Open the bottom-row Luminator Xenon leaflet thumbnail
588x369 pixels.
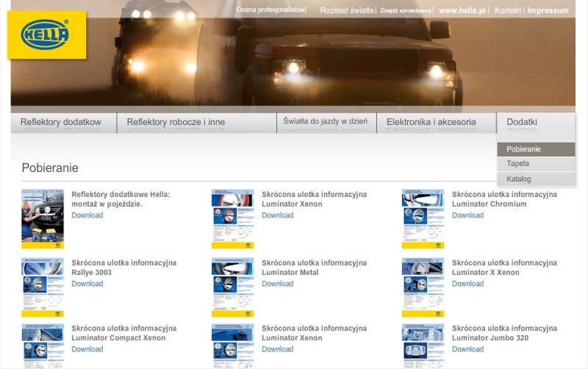[x=233, y=346]
